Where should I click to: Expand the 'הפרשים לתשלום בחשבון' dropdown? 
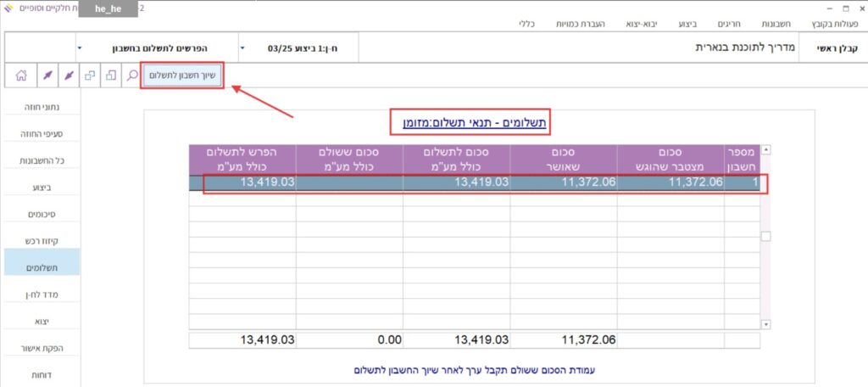click(80, 48)
